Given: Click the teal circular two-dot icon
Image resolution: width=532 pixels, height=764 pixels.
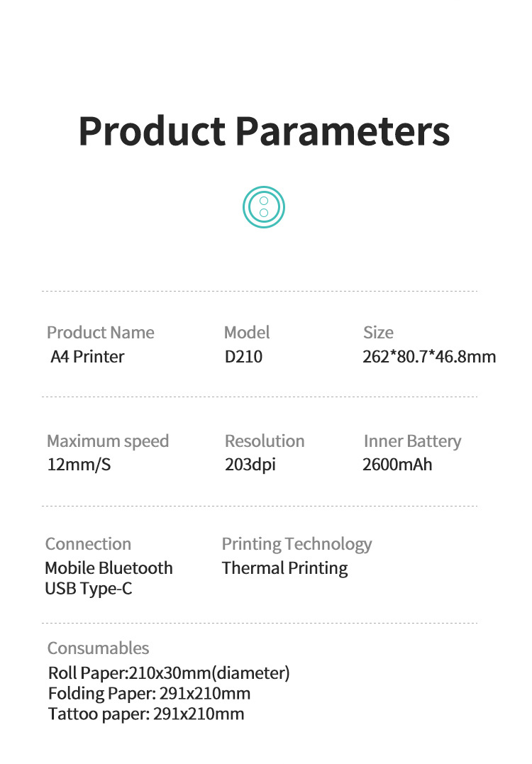Looking at the screenshot, I should click(263, 206).
